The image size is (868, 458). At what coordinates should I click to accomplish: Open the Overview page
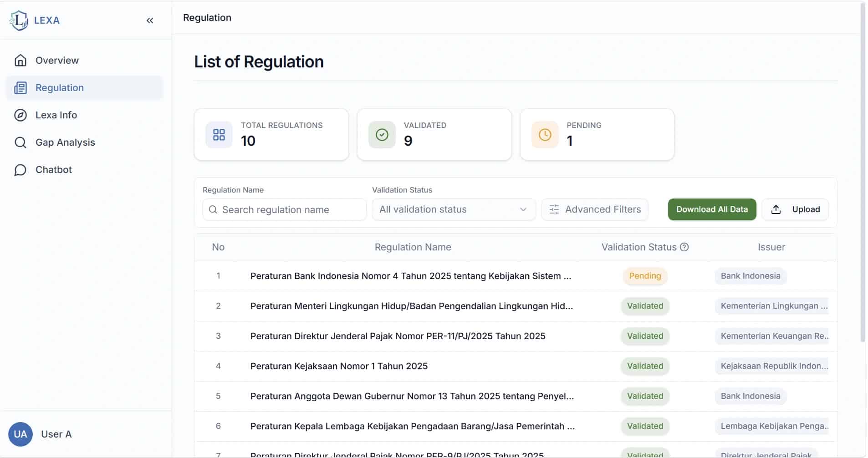click(85, 60)
